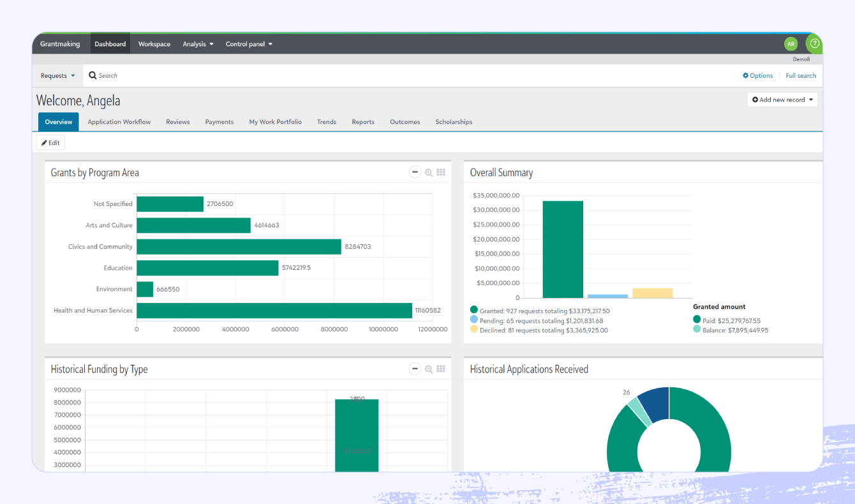Click the Edit button below the tabs

click(49, 142)
